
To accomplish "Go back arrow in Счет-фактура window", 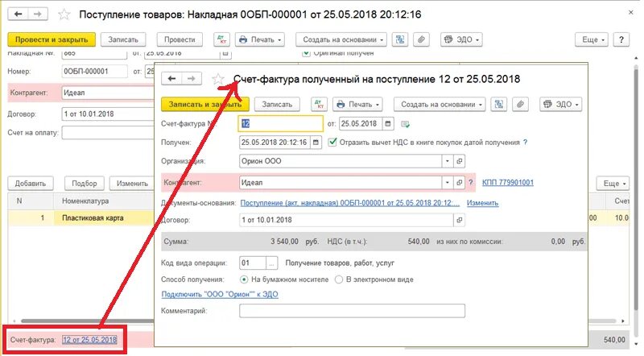I will tap(171, 78).
